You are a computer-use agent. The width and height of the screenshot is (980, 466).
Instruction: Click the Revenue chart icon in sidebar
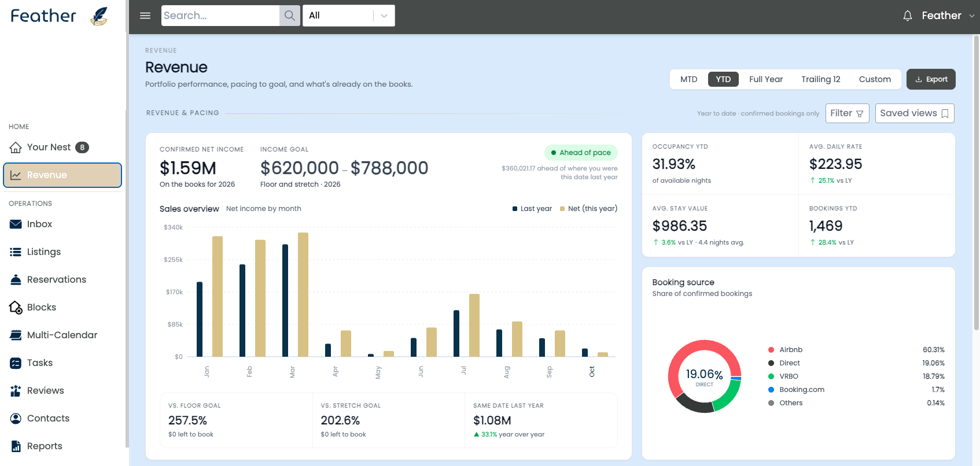[16, 175]
